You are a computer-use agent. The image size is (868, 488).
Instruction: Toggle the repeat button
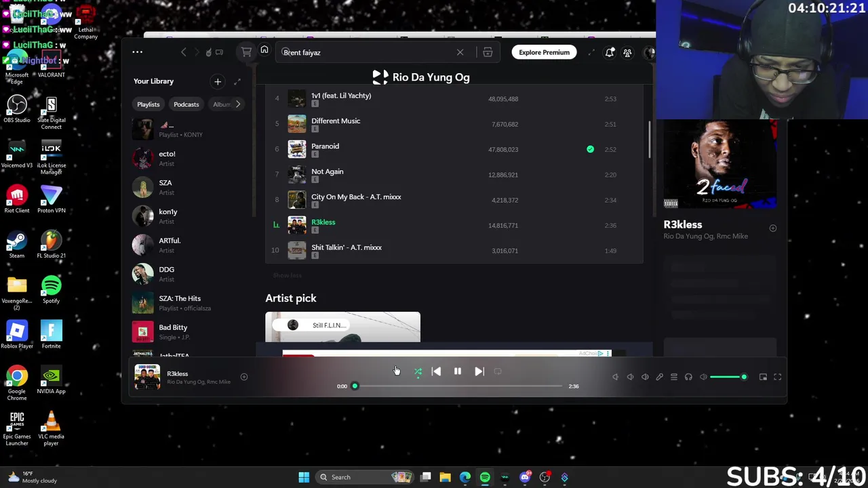coord(498,371)
